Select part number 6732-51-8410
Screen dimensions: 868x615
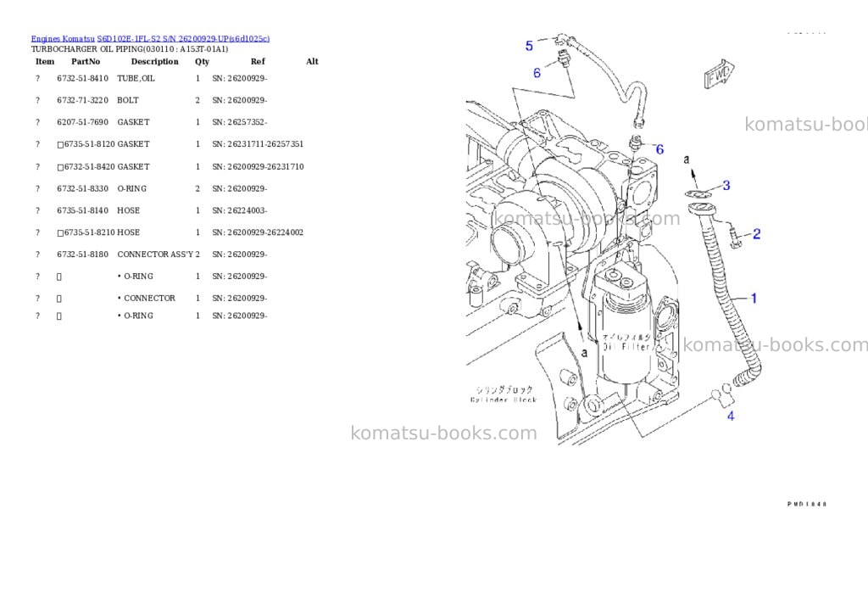pyautogui.click(x=82, y=79)
